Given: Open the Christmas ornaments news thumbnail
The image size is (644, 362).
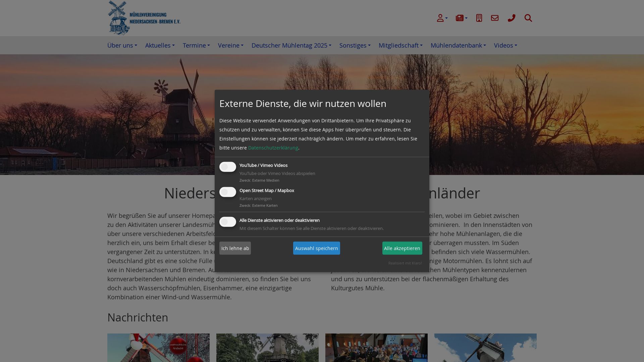Looking at the screenshot, I should pos(158,348).
